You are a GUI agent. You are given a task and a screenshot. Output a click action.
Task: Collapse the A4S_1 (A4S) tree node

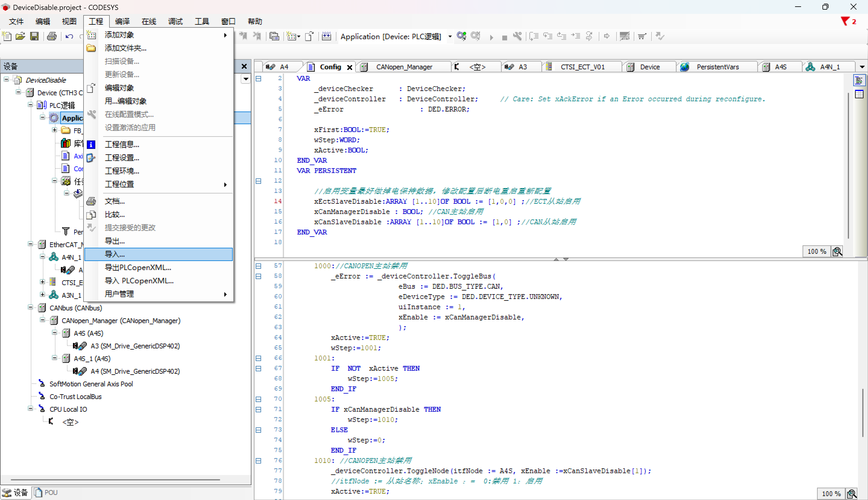pyautogui.click(x=55, y=358)
